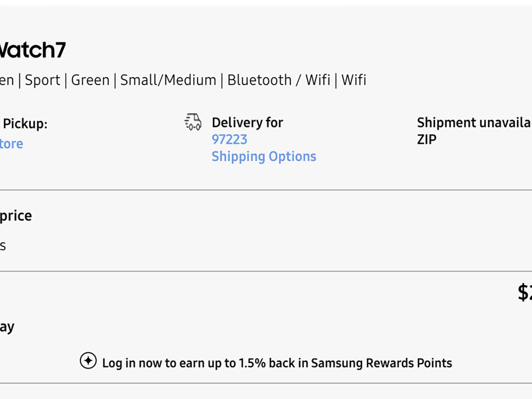Screen dimensions: 532x399
Task: Click the partially visible store pickup link
Action: tap(11, 144)
